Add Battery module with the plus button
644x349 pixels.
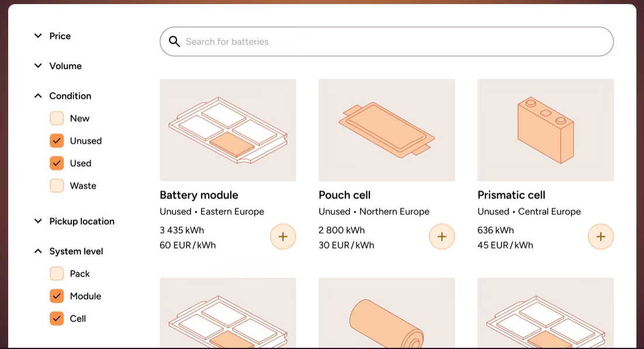click(x=283, y=236)
